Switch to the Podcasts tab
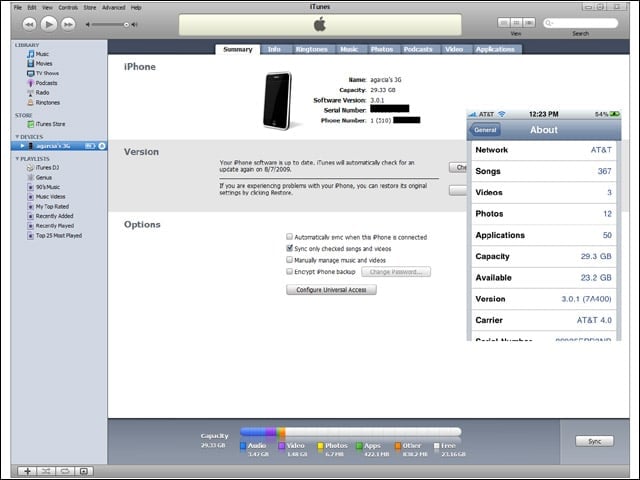Image resolution: width=640 pixels, height=480 pixels. [x=418, y=49]
